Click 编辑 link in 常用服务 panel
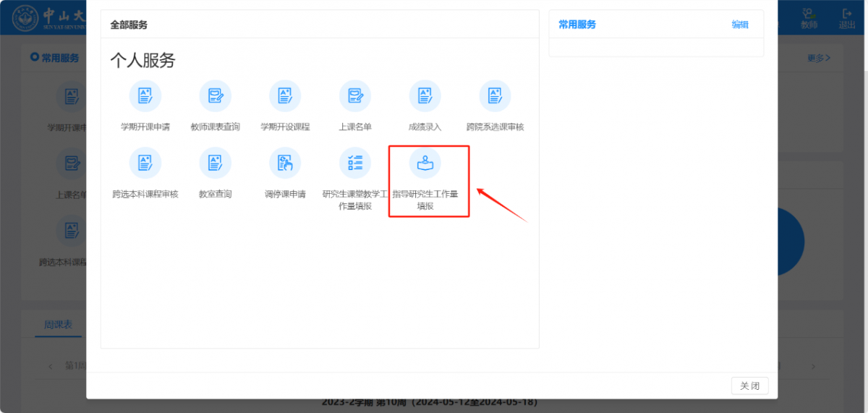Image resolution: width=868 pixels, height=413 pixels. tap(740, 25)
